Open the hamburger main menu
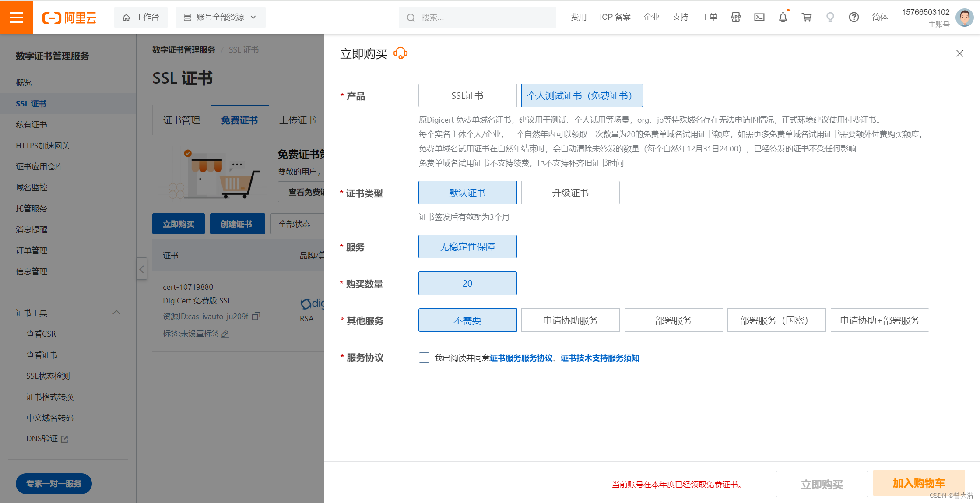 point(16,17)
